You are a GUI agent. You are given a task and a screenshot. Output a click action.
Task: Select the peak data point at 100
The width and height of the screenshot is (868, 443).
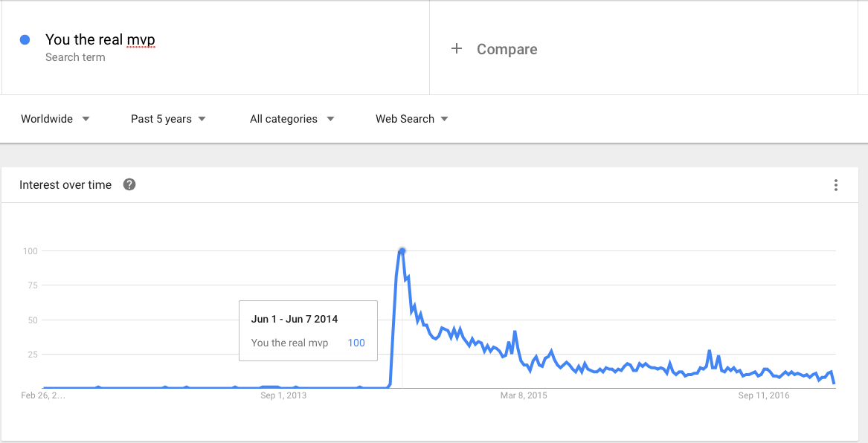coord(402,251)
